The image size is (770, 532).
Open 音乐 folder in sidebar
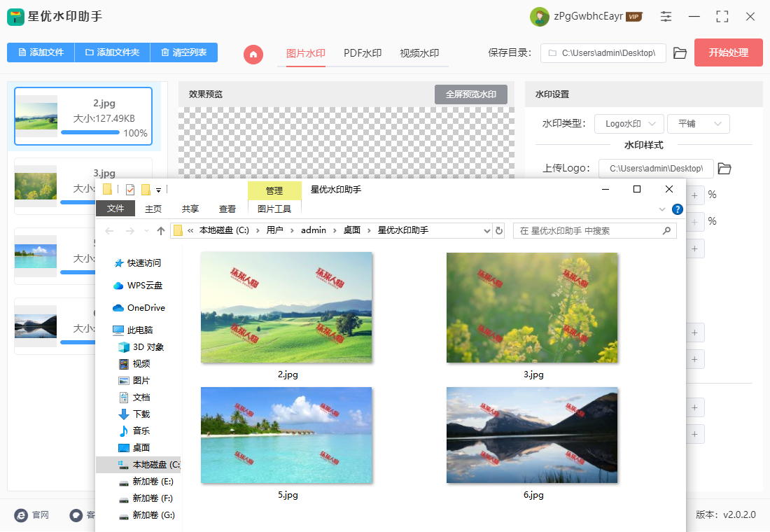tap(134, 430)
